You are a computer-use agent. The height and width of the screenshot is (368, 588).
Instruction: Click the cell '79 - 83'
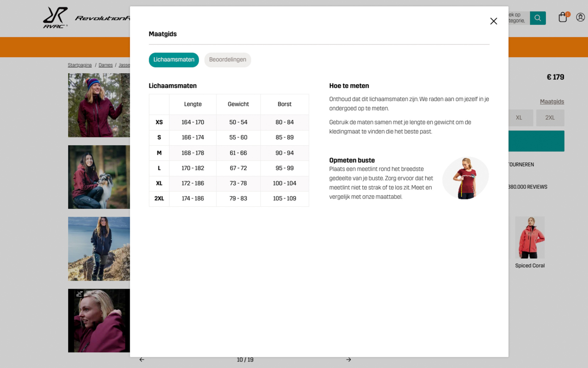point(238,198)
